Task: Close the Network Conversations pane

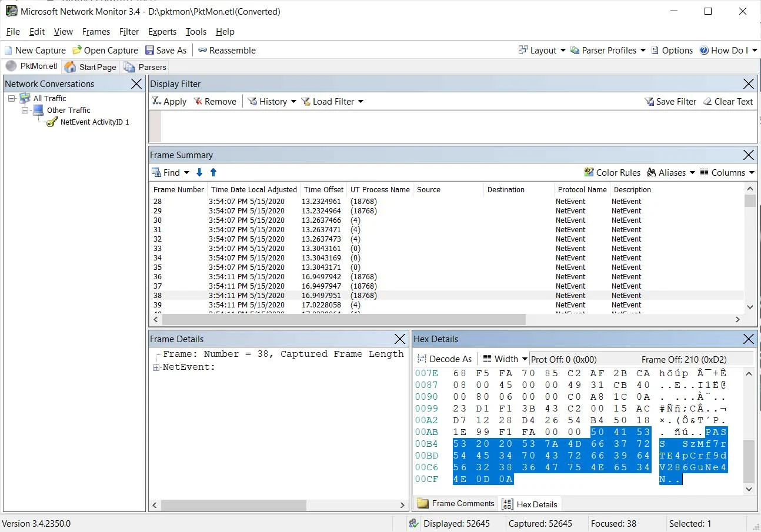Action: (136, 84)
